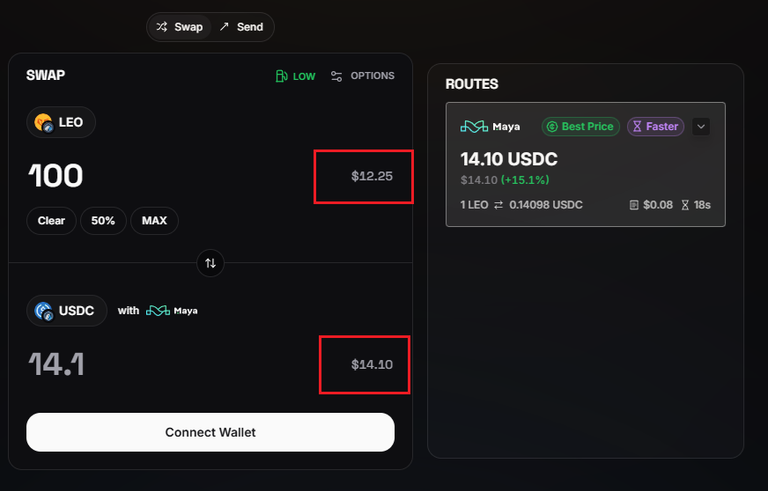Select the MAX amount button

pyautogui.click(x=154, y=221)
